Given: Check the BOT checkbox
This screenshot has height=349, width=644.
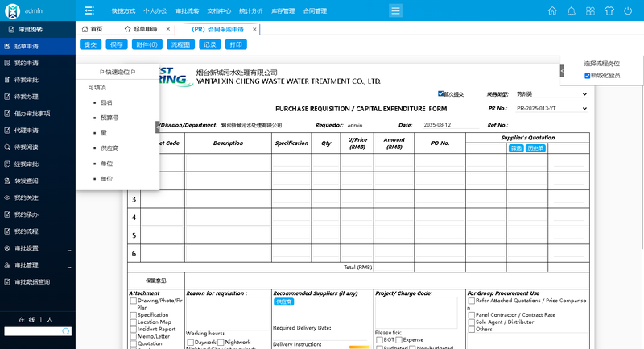Looking at the screenshot, I should tap(379, 340).
